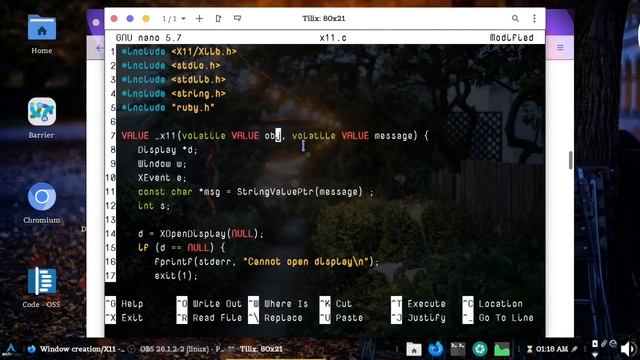The width and height of the screenshot is (640, 360).
Task: Click the "Cannot open display\n" string on line 16
Action: (x=306, y=262)
